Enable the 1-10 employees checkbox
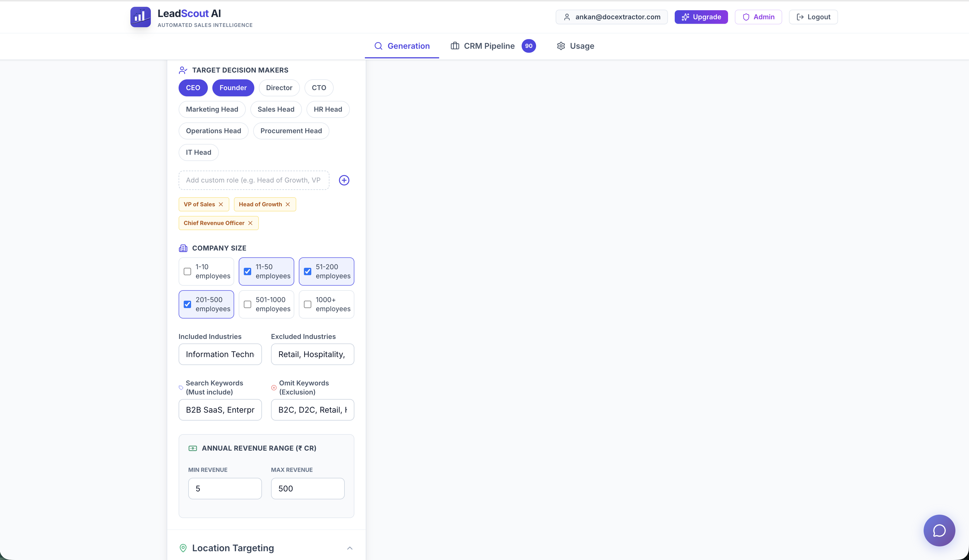 coord(187,271)
